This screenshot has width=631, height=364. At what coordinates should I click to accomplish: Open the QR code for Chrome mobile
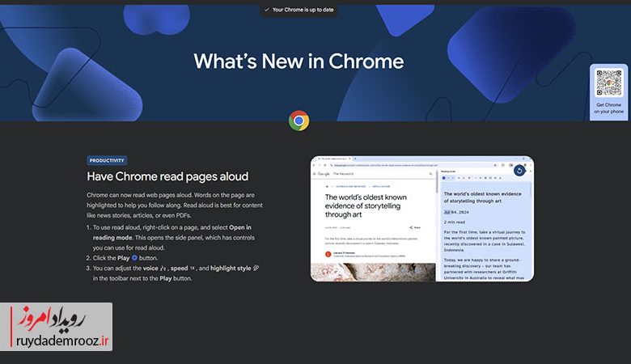tap(609, 83)
